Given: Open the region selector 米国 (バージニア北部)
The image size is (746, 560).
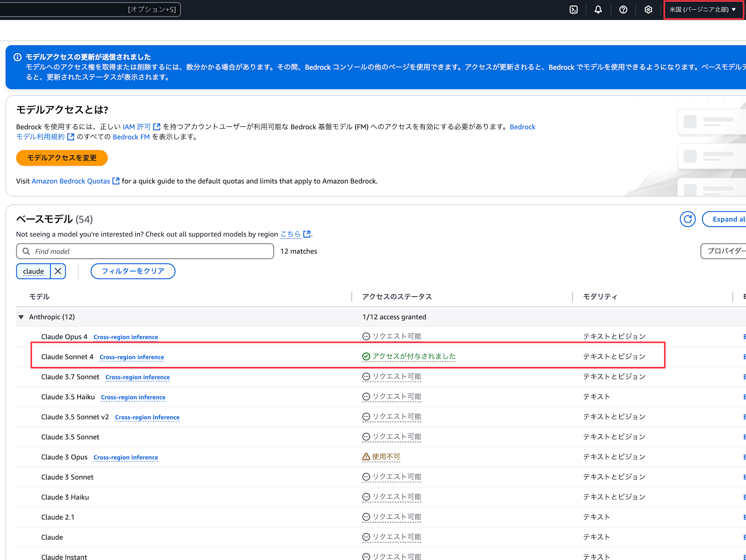Looking at the screenshot, I should pos(703,10).
